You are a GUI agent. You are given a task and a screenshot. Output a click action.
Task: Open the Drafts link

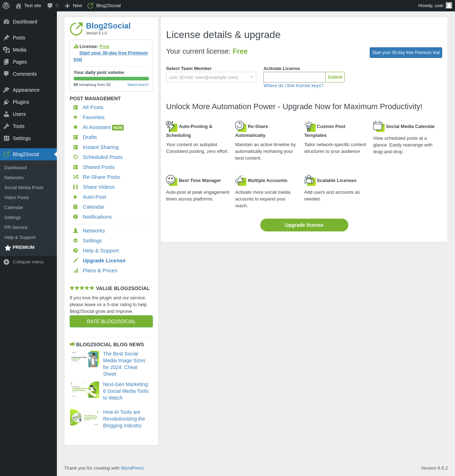click(x=90, y=137)
